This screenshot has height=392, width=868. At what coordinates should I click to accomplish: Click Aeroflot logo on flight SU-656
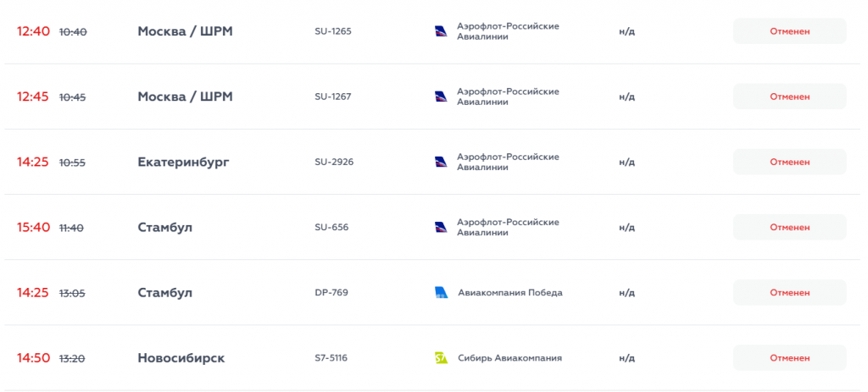(x=440, y=227)
